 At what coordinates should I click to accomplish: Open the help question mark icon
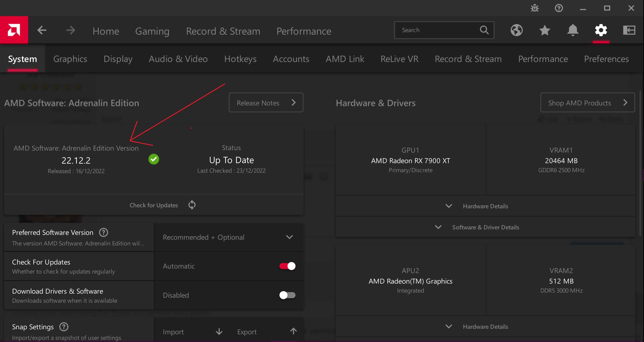point(559,8)
